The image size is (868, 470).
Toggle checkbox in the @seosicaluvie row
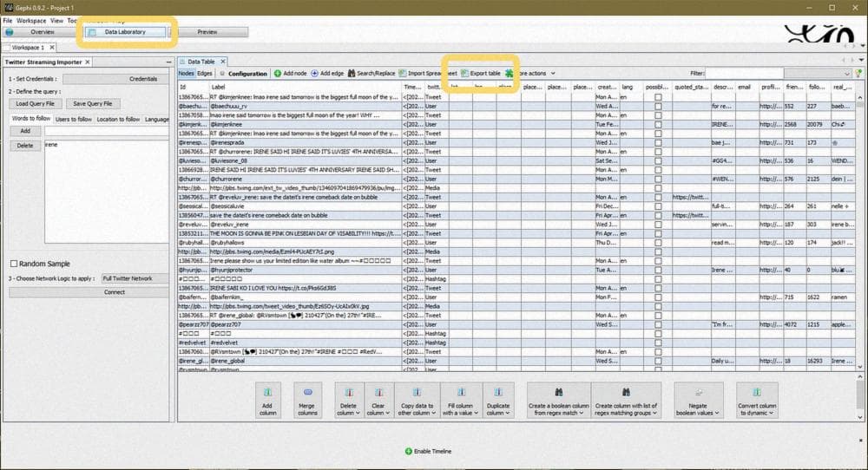tap(658, 206)
